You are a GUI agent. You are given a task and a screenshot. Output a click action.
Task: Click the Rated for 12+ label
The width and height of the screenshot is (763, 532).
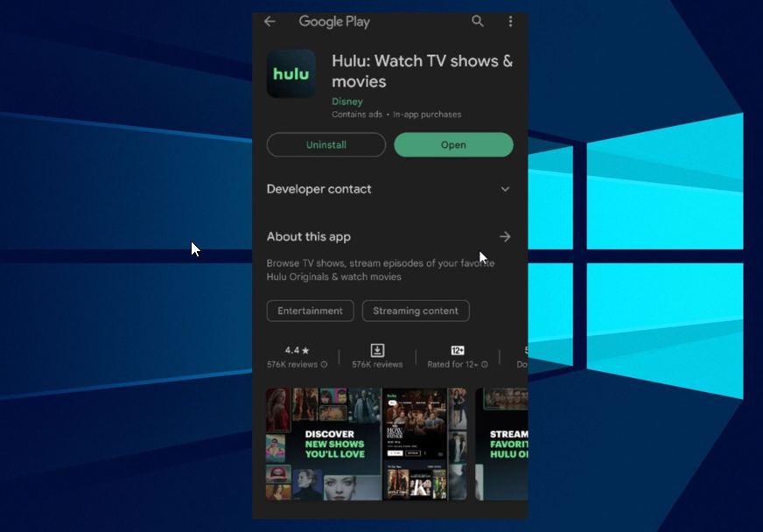(x=452, y=365)
